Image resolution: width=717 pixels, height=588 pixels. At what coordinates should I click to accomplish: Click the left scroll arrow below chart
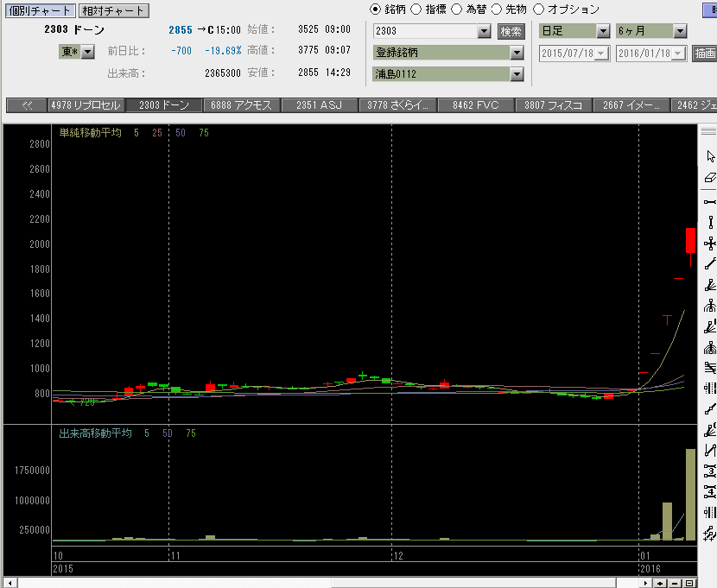coord(10,584)
